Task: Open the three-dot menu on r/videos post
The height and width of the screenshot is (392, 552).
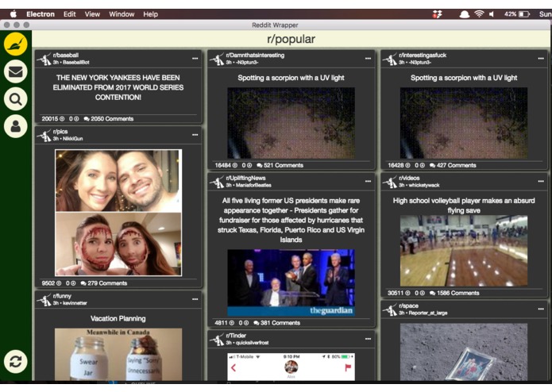Action: [x=541, y=182]
